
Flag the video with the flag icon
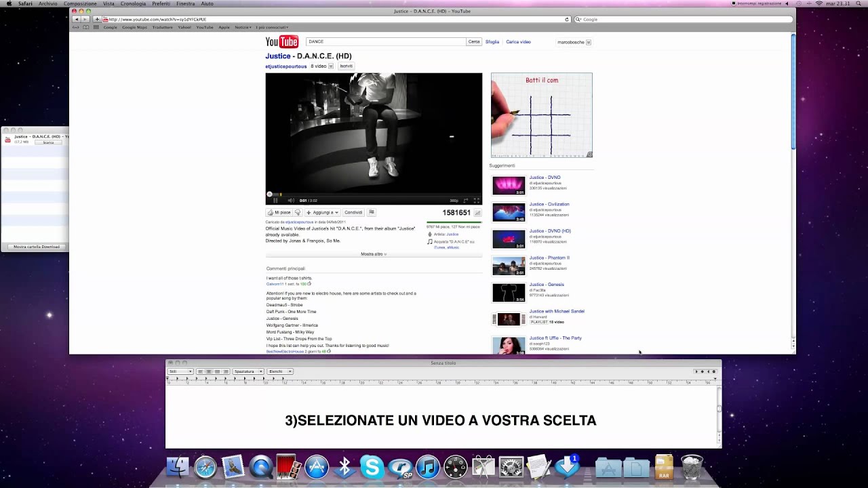(371, 212)
